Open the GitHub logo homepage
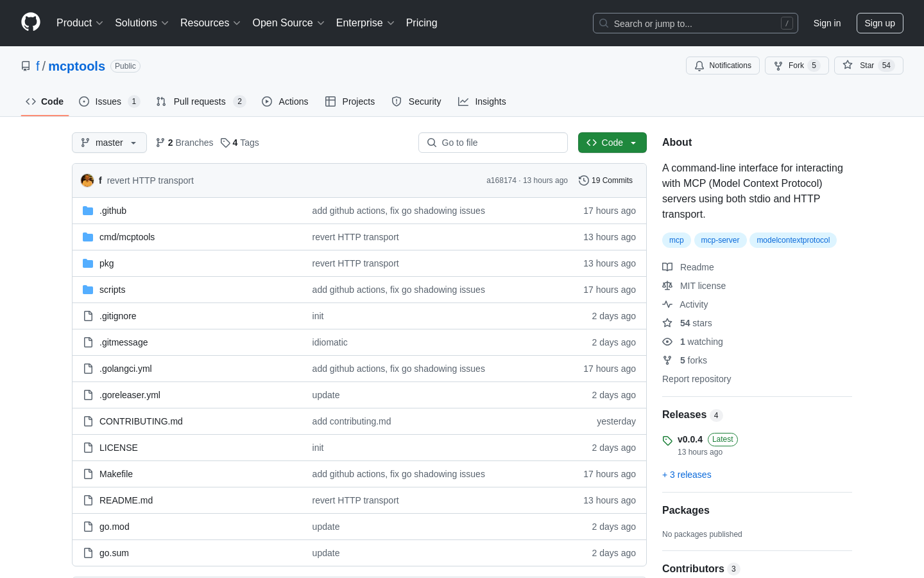Screen dimensions: 924x578 tap(31, 22)
